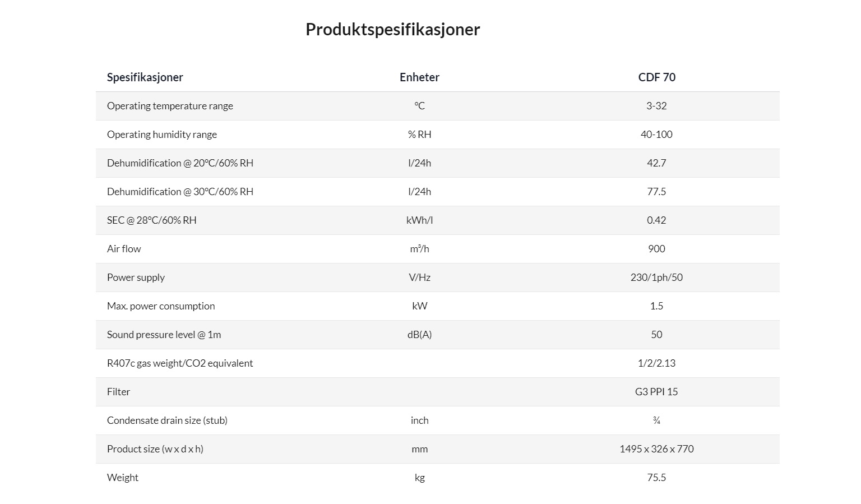The image size is (861, 504).
Task: Click Dehumidification @ 20°C/60% RH label
Action: [180, 163]
